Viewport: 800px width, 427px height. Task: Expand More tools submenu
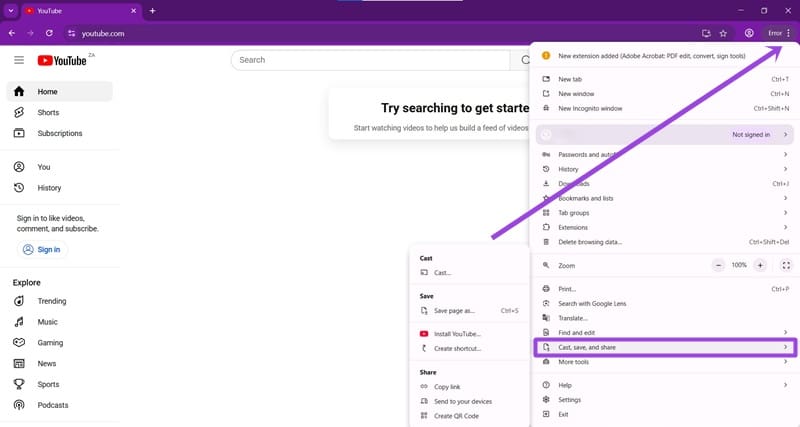click(x=665, y=362)
